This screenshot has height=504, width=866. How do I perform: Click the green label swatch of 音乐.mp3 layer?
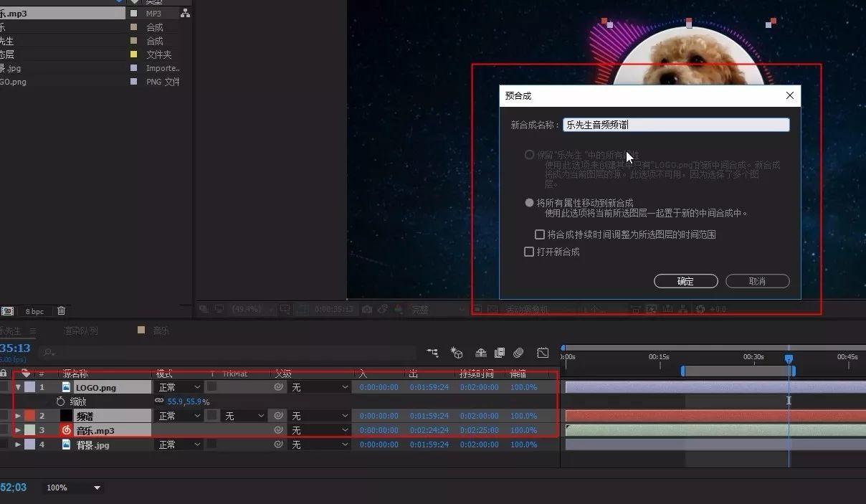(29, 430)
